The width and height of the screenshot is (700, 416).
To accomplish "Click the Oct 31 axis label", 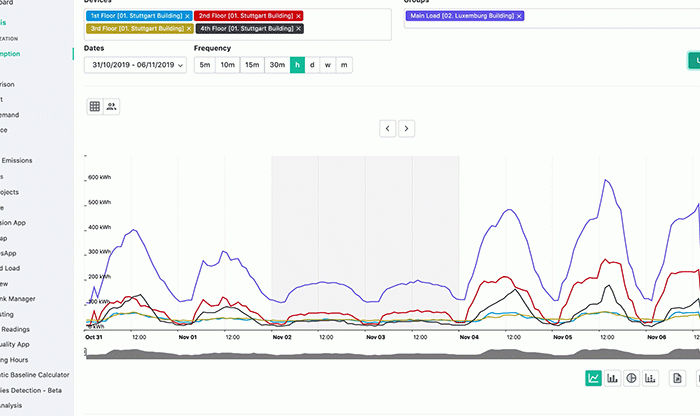I will pyautogui.click(x=94, y=337).
